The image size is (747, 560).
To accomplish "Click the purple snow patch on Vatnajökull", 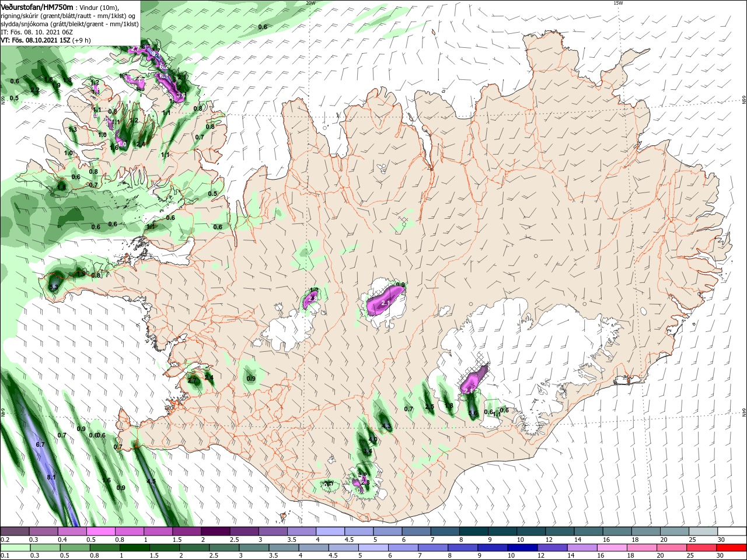I will (474, 380).
